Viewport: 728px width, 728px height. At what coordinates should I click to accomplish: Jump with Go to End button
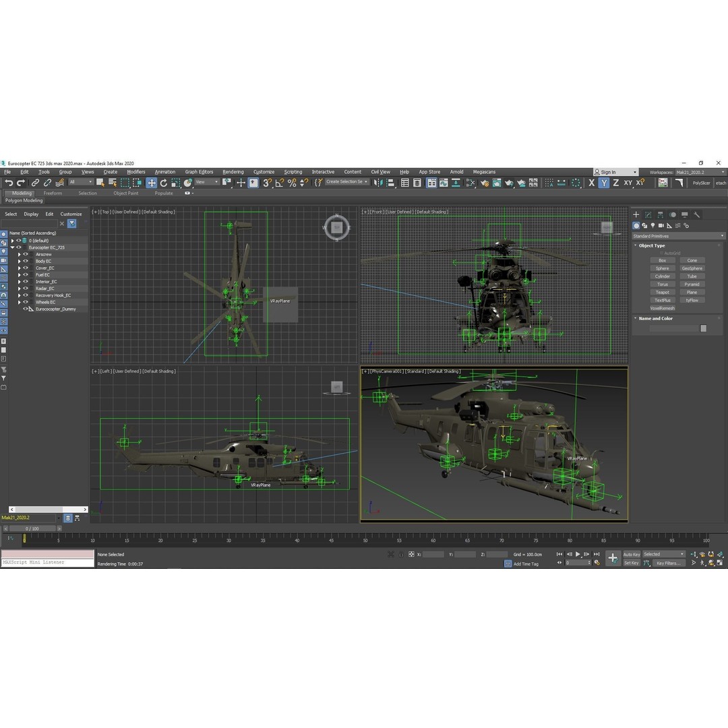(597, 554)
